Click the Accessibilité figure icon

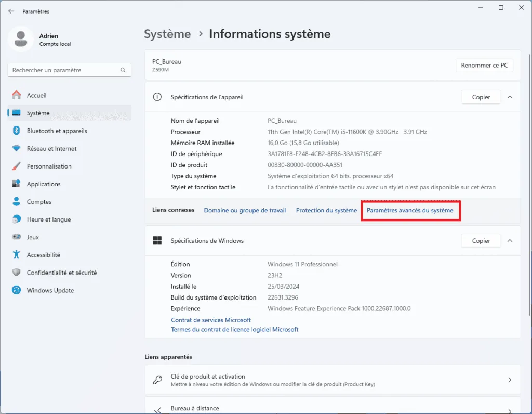pyautogui.click(x=16, y=255)
